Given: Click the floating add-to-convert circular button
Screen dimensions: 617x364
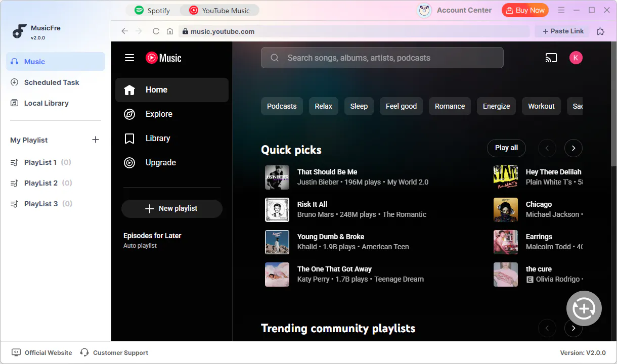Looking at the screenshot, I should [x=584, y=308].
